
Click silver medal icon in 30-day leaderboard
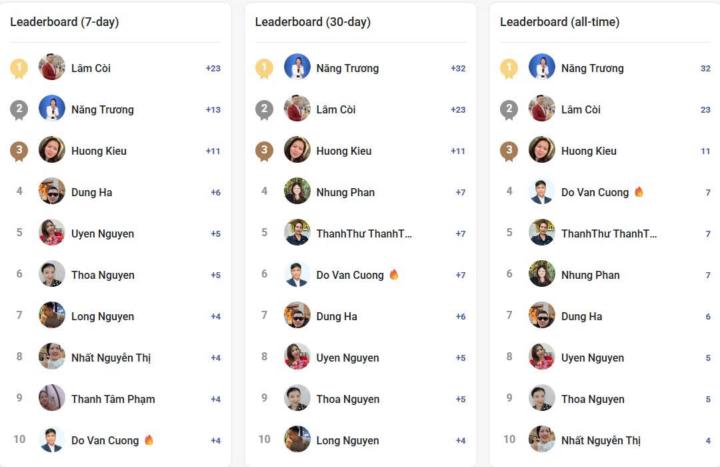point(264,109)
